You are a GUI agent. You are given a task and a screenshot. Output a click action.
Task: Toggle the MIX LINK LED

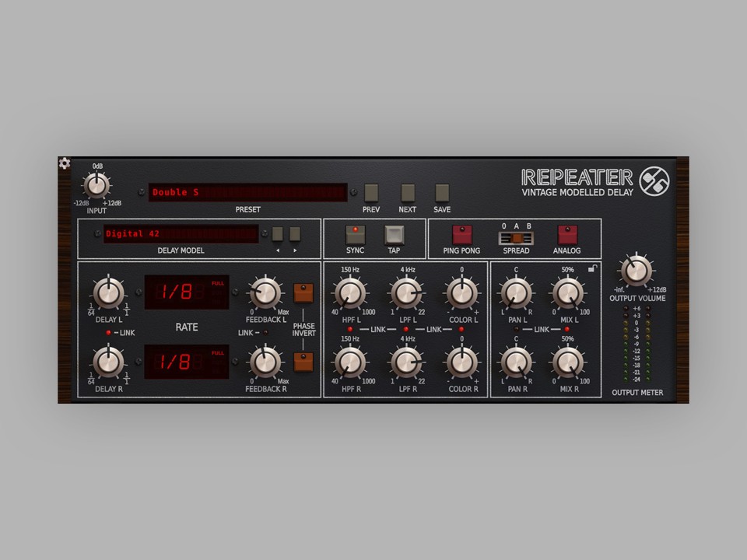click(567, 330)
